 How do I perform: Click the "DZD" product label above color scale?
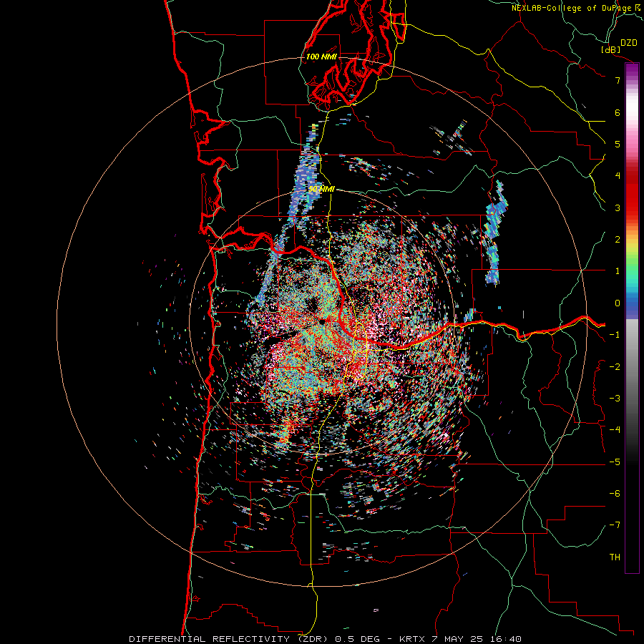coord(629,43)
